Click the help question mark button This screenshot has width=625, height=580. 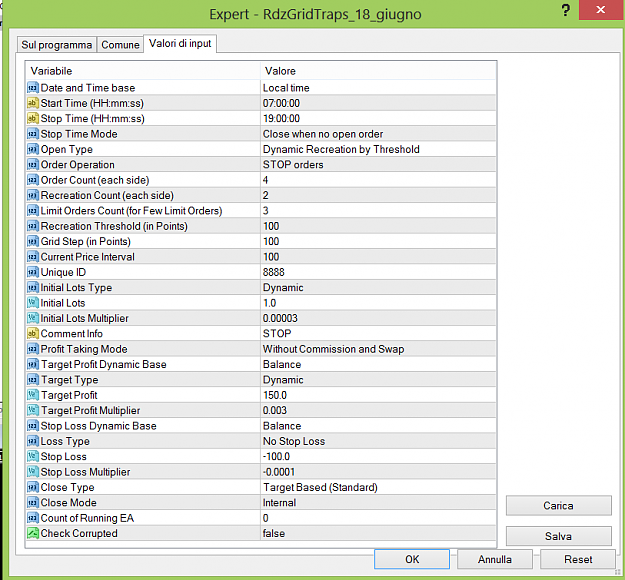(x=565, y=10)
